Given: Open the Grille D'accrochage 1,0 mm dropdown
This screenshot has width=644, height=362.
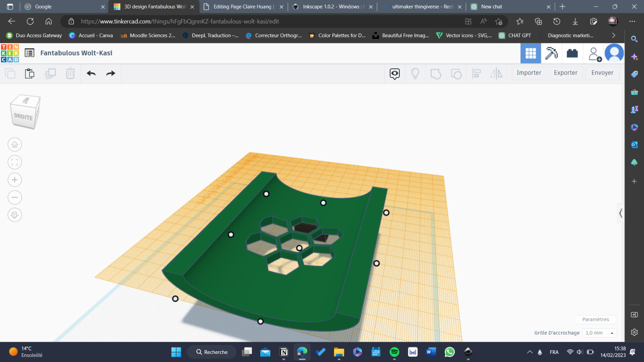Looking at the screenshot, I should pos(600,333).
